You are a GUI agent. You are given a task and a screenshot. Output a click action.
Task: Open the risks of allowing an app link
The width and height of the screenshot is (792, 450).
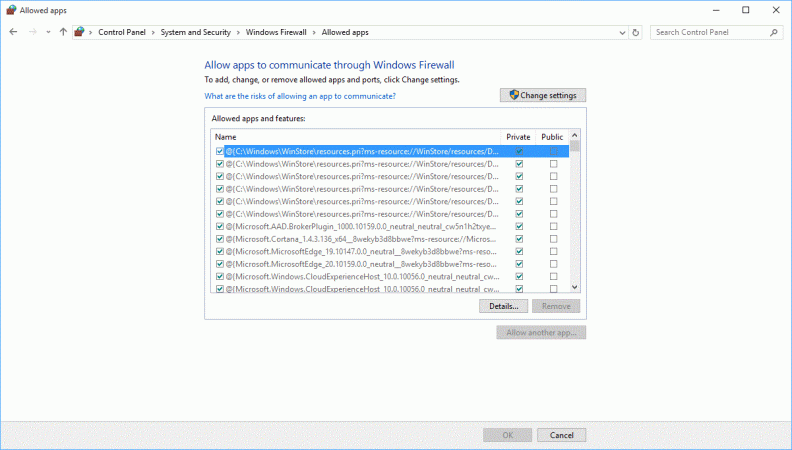pyautogui.click(x=300, y=96)
